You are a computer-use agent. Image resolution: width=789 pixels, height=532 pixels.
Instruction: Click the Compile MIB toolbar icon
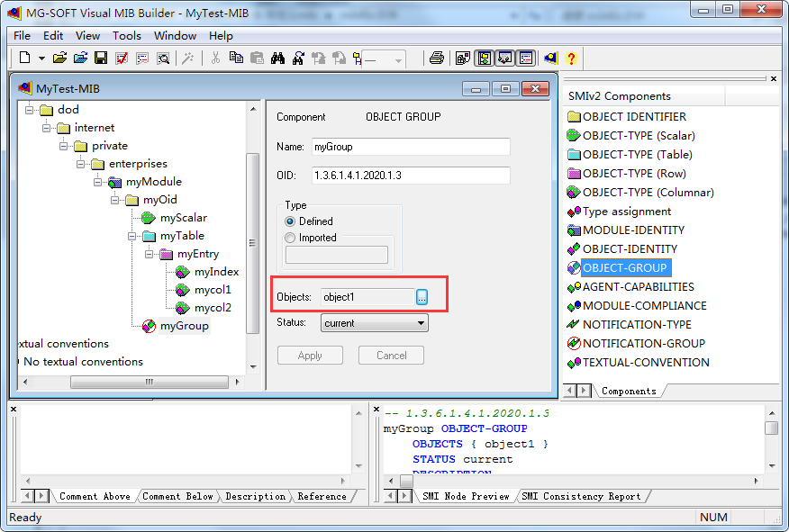click(x=122, y=58)
